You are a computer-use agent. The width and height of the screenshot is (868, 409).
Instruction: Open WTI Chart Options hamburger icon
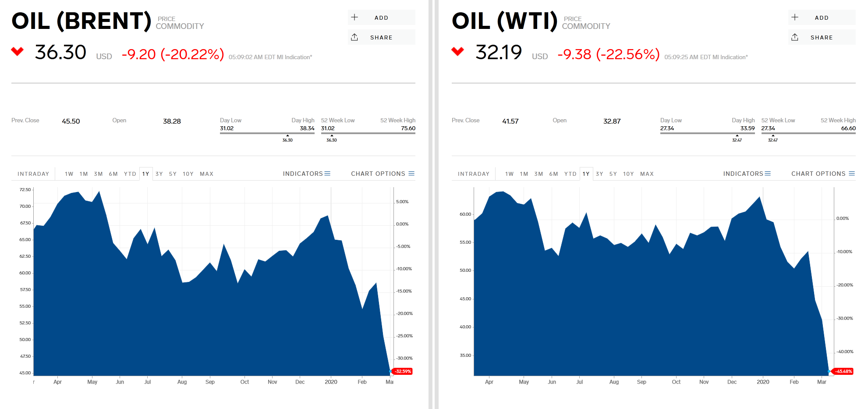[x=852, y=174]
